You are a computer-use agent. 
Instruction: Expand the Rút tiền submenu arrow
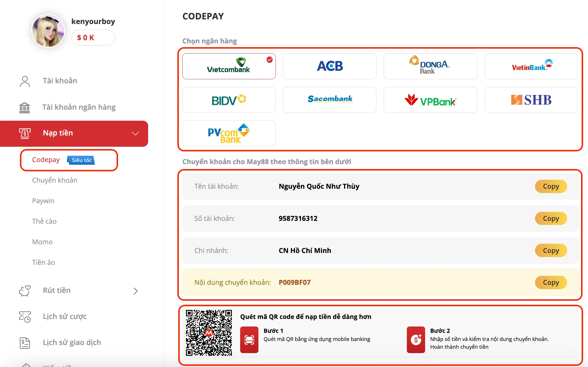point(135,291)
